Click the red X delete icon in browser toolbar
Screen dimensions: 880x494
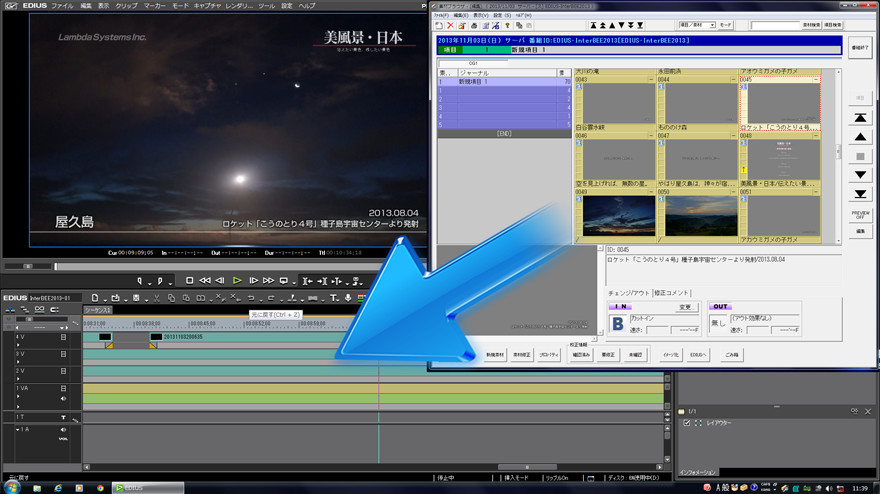(450, 25)
